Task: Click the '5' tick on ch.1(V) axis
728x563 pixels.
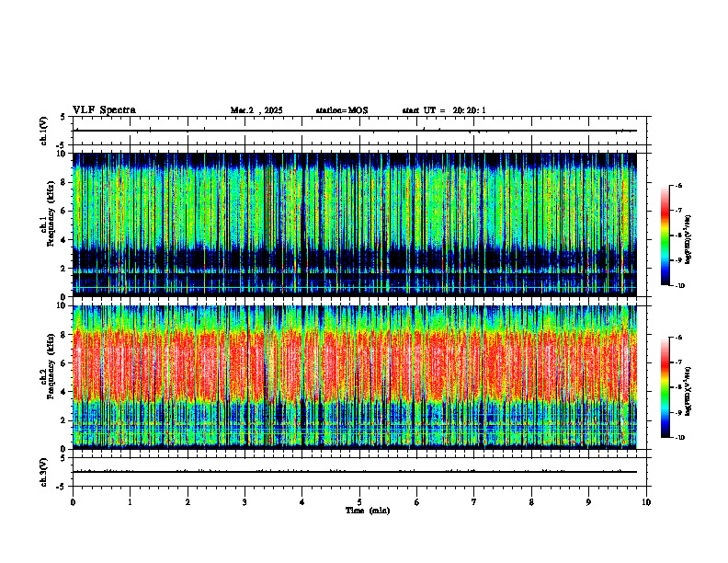Action: pyautogui.click(x=63, y=117)
